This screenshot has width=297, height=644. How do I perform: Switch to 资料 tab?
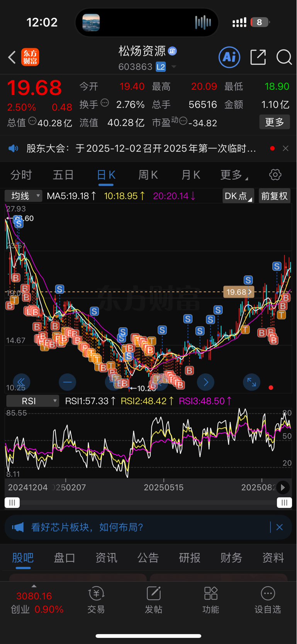(273, 558)
